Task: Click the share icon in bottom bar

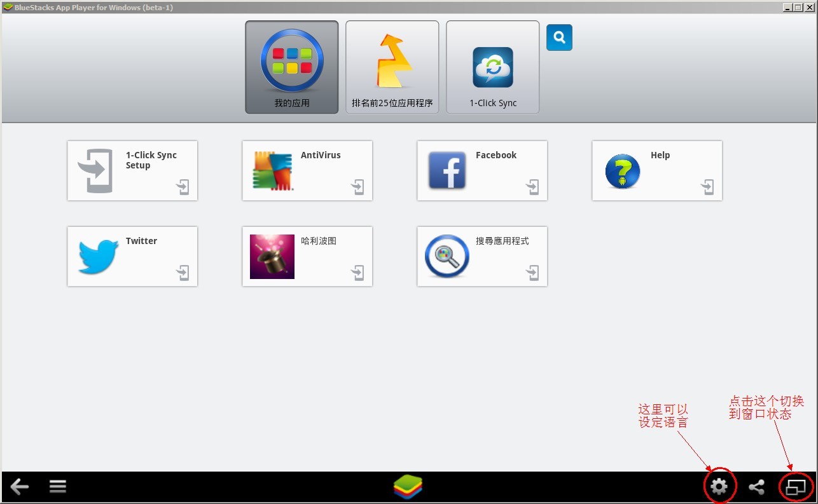Action: coord(756,487)
